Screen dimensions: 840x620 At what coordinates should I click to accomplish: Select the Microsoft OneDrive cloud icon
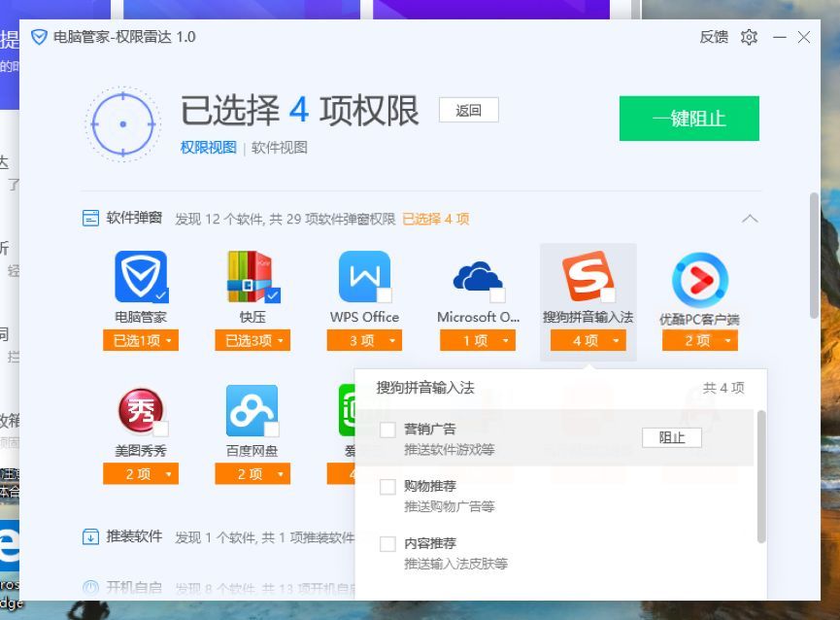[478, 277]
